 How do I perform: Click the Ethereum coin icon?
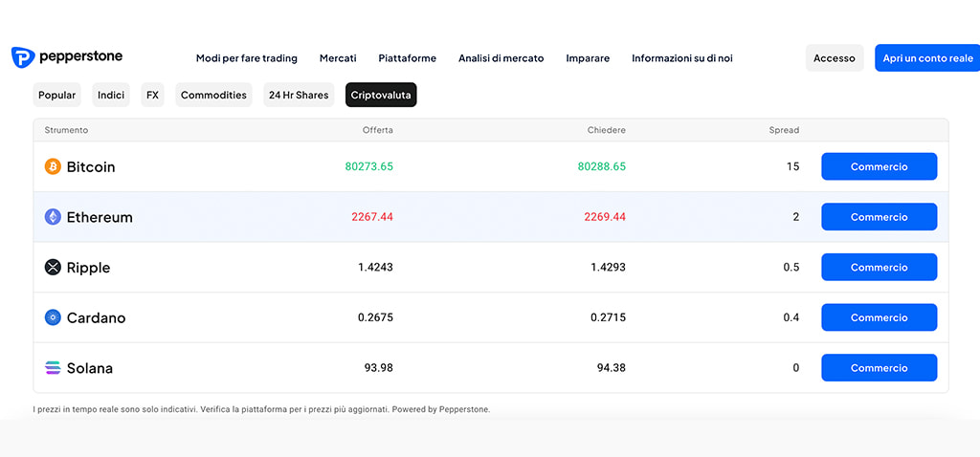(54, 217)
